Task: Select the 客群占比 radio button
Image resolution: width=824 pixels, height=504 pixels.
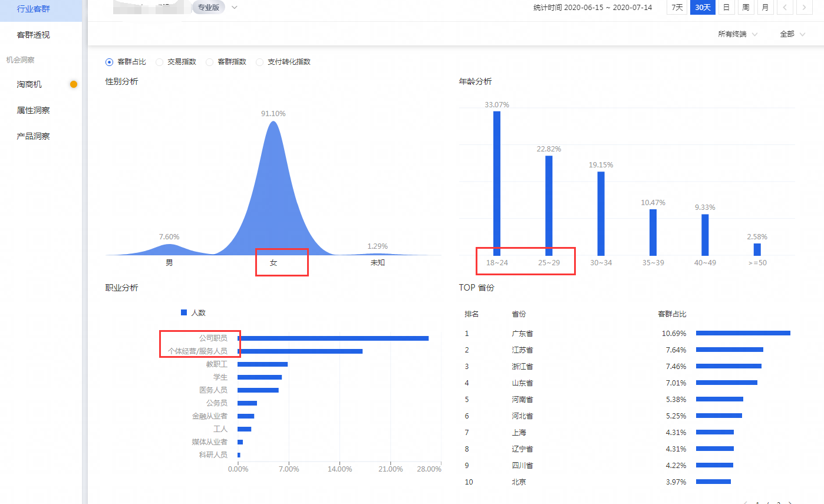Action: [109, 62]
